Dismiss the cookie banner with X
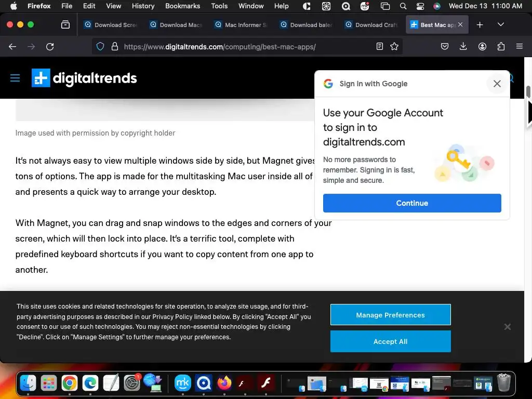The image size is (532, 399). [507, 327]
